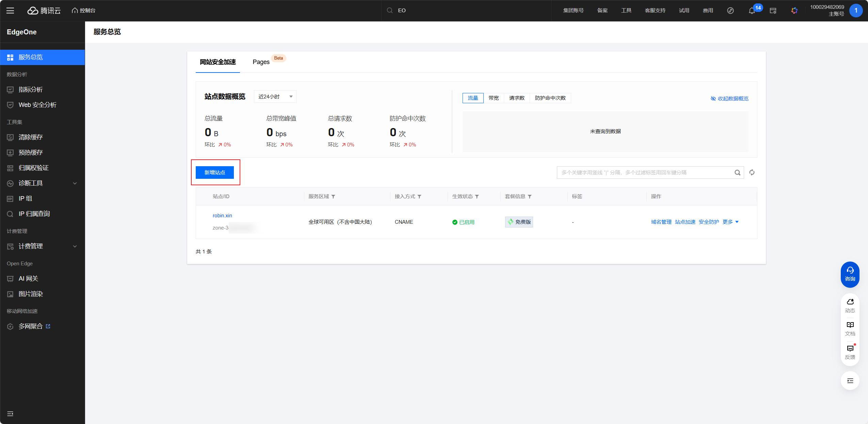Select the 流量 chart tab

[473, 98]
